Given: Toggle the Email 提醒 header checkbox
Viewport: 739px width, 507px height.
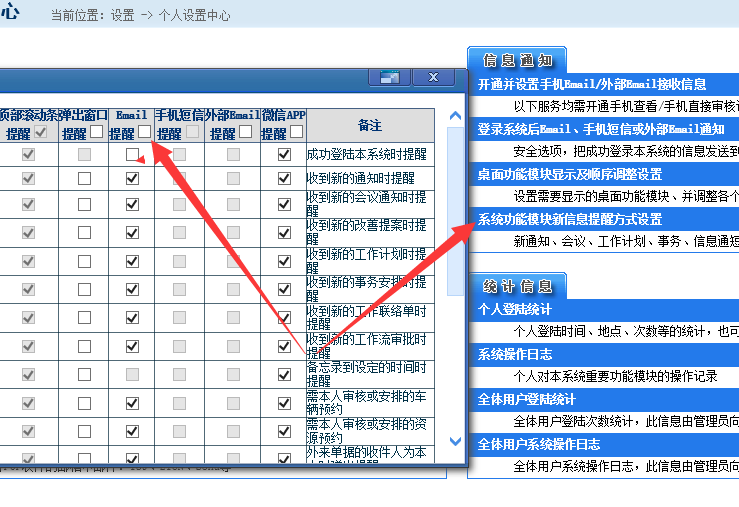Looking at the screenshot, I should tap(145, 132).
